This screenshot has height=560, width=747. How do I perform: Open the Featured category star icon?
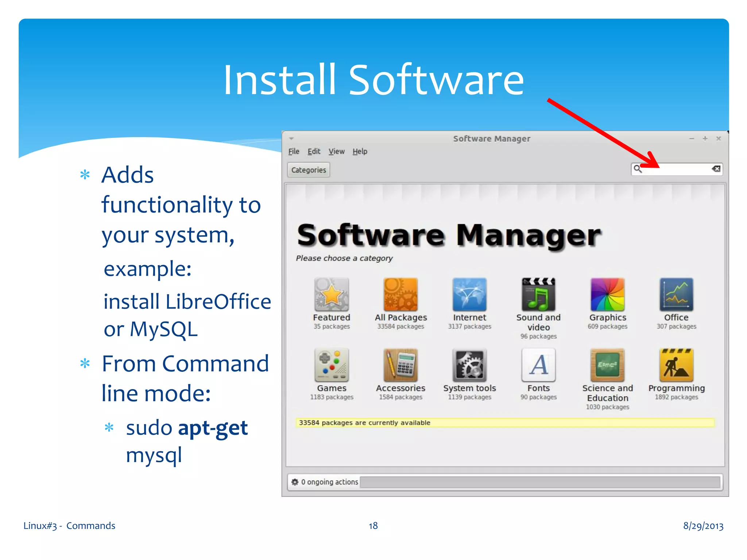pyautogui.click(x=332, y=294)
